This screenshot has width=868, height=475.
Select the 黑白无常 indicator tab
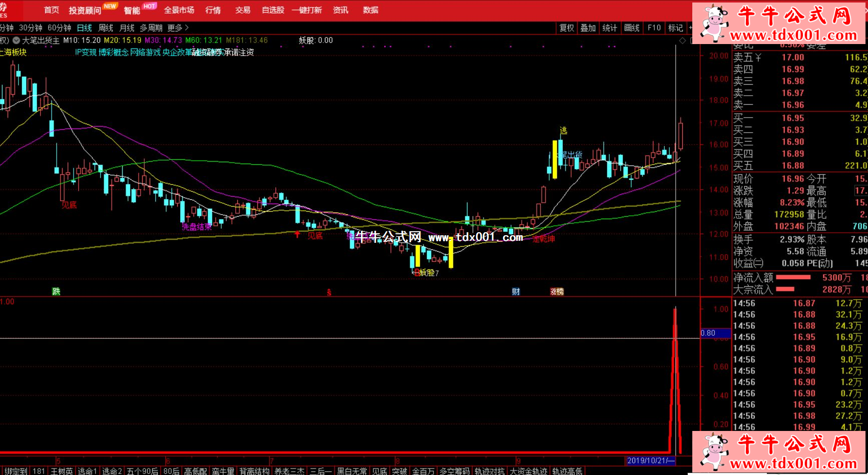[x=352, y=471]
